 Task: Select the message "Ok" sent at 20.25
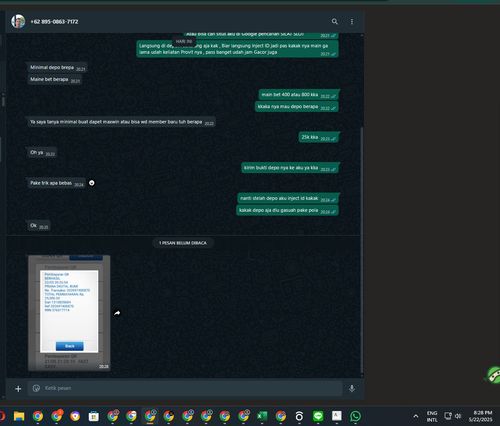pos(39,226)
